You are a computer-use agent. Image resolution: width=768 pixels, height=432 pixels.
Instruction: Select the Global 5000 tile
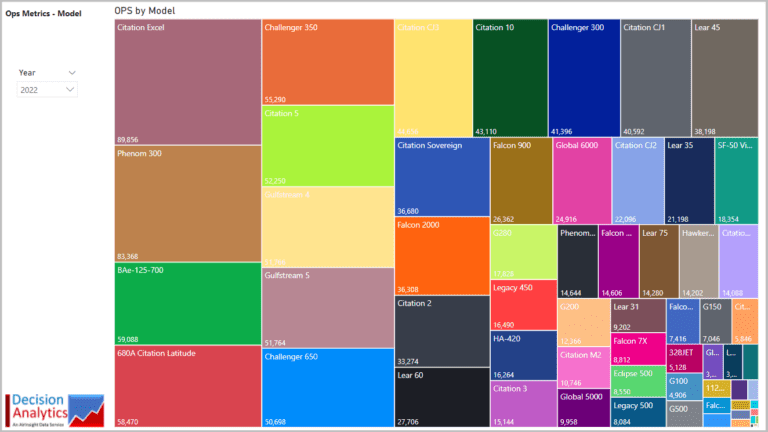click(x=583, y=408)
